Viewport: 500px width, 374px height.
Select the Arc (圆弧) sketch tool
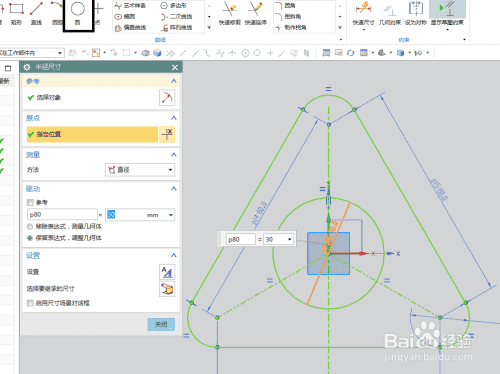[x=57, y=13]
